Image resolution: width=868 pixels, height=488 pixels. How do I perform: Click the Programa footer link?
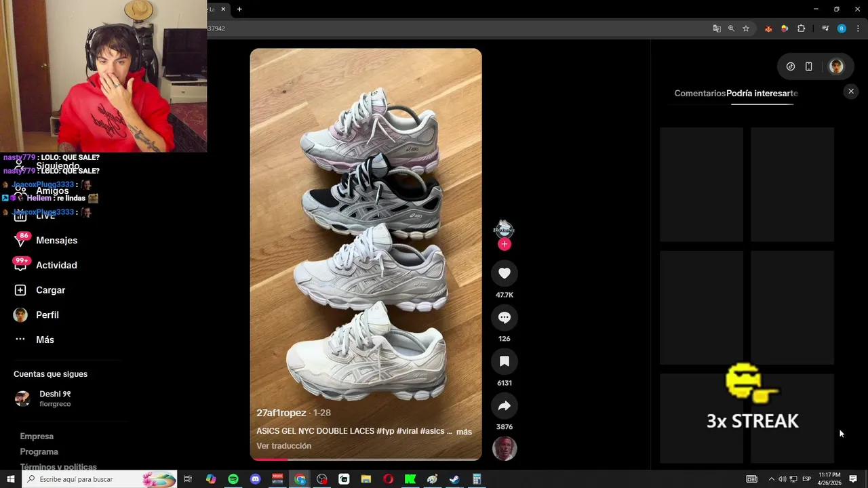(39, 452)
